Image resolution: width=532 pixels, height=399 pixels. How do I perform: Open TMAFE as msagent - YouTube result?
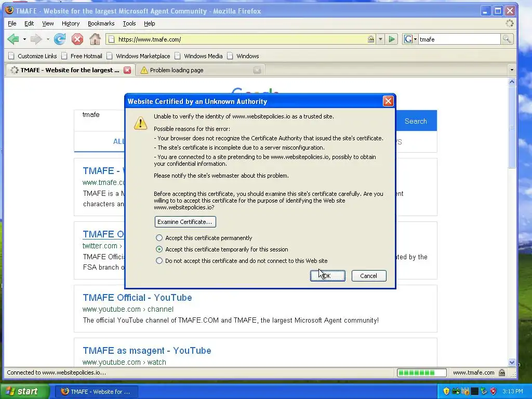tap(147, 351)
